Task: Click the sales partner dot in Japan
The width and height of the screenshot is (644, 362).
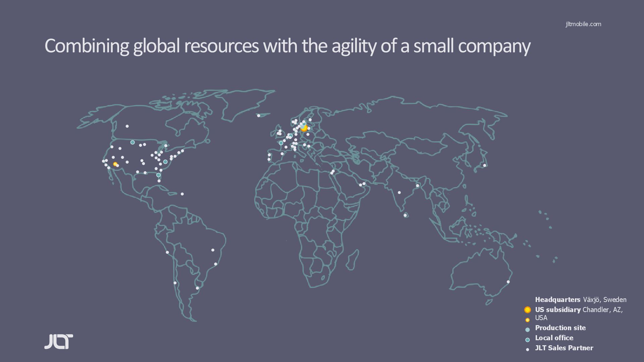Action: (x=484, y=165)
